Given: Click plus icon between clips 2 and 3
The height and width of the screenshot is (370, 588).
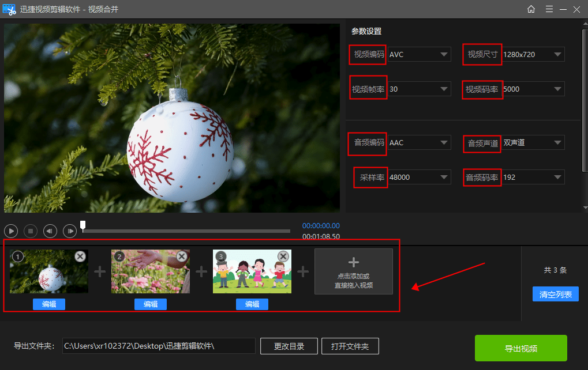Looking at the screenshot, I should pyautogui.click(x=201, y=271).
